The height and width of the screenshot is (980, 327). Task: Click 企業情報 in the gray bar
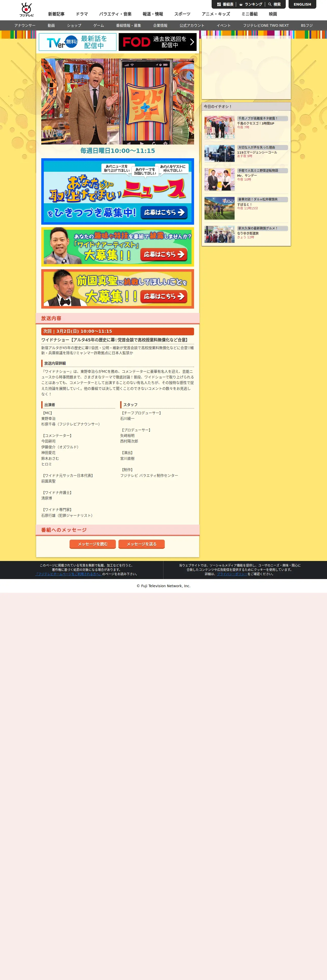pyautogui.click(x=160, y=25)
